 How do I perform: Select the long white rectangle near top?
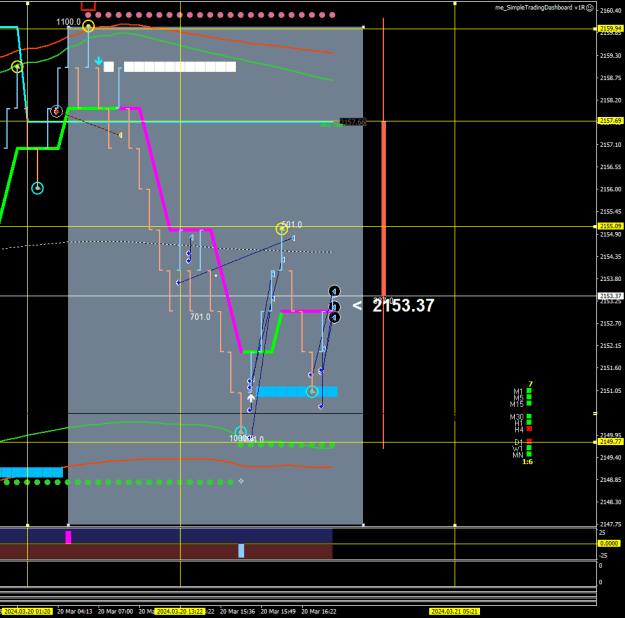180,67
